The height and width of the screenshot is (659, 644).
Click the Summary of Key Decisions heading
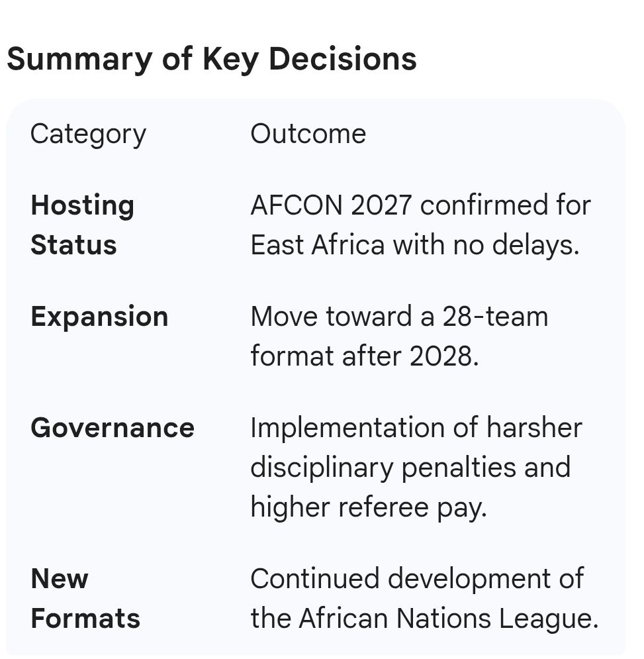tap(212, 59)
